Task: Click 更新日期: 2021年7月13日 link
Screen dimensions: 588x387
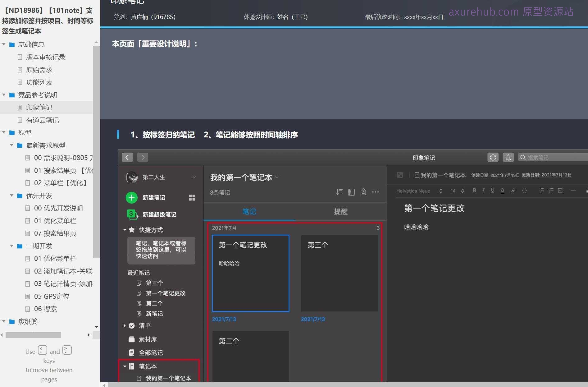Action: pyautogui.click(x=546, y=175)
